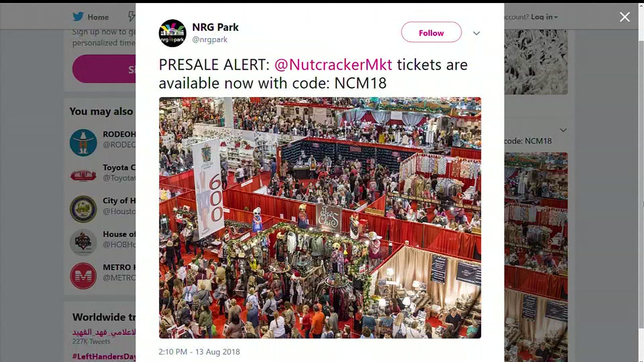This screenshot has height=362, width=644.
Task: Click the NRG Park profile avatar
Action: (173, 33)
